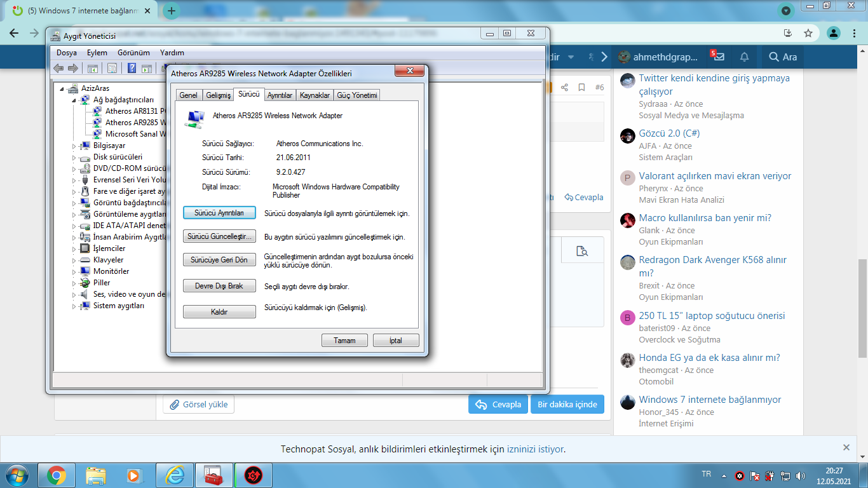The height and width of the screenshot is (488, 868).
Task: Switch to the Ayrıntılar tab
Action: 280,95
